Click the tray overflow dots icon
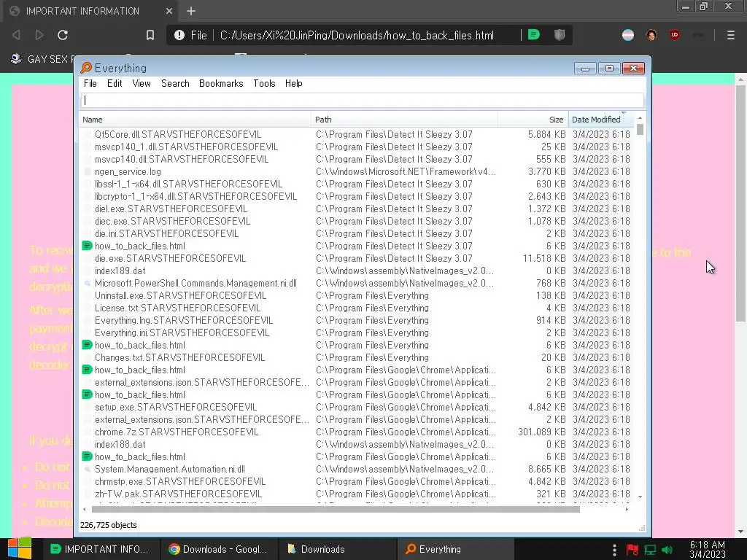Image resolution: width=747 pixels, height=560 pixels. [x=614, y=550]
